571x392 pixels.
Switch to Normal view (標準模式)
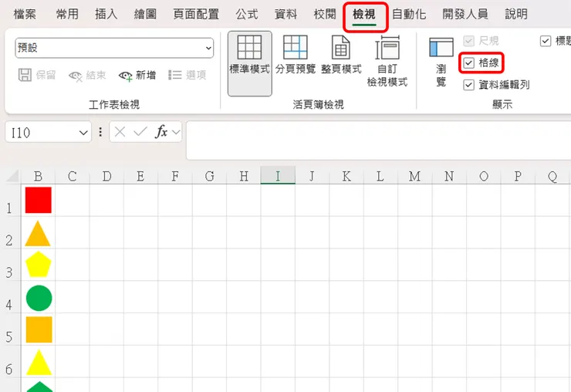(x=249, y=63)
